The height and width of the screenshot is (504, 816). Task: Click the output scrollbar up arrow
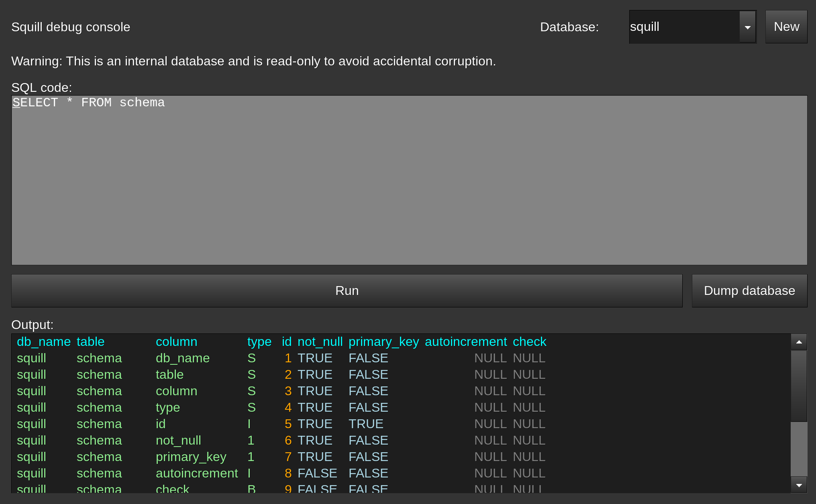click(799, 342)
